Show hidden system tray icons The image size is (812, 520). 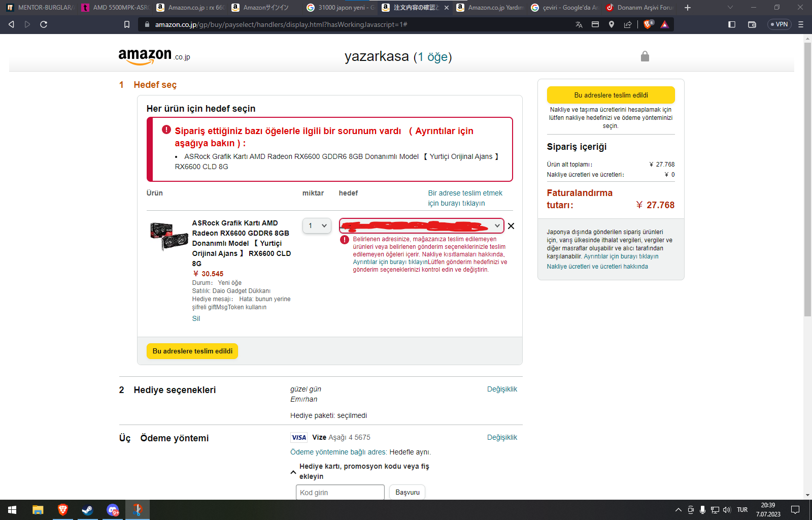[x=678, y=510]
